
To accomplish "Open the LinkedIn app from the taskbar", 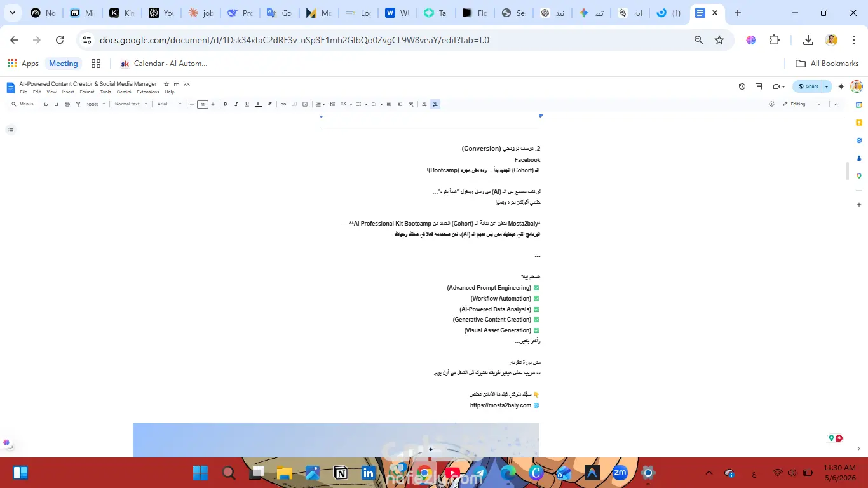I will coord(368,473).
